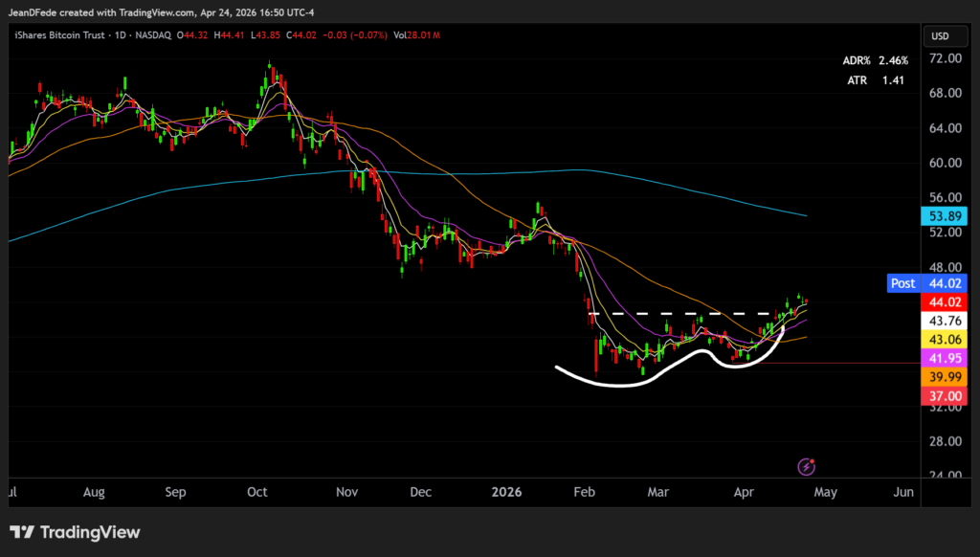
Task: Click the cyan 53.89 moving average label
Action: pos(944,216)
